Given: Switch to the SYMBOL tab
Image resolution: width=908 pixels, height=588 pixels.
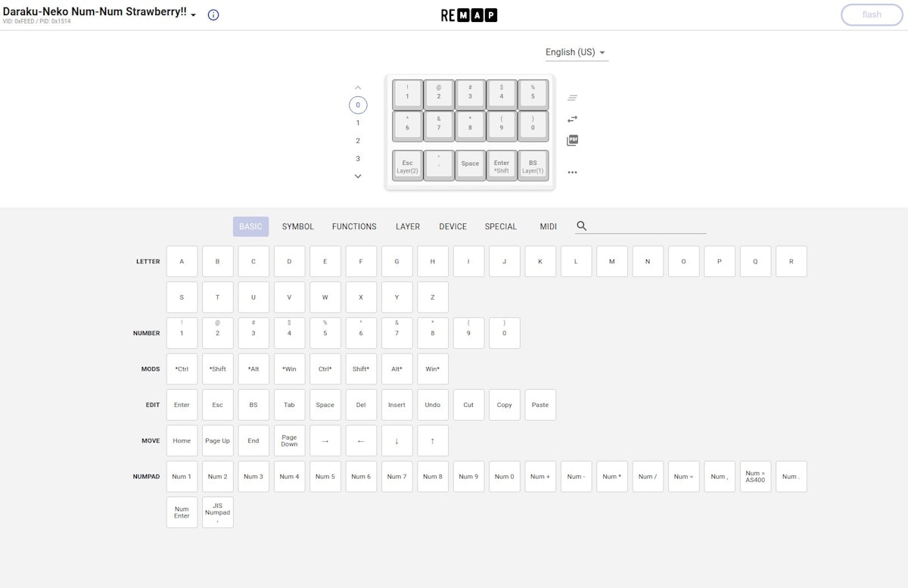Looking at the screenshot, I should [x=298, y=226].
